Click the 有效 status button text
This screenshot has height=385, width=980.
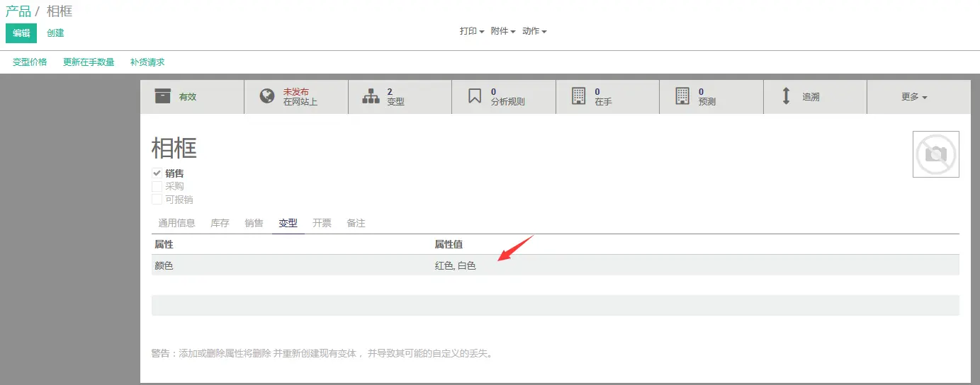(188, 97)
